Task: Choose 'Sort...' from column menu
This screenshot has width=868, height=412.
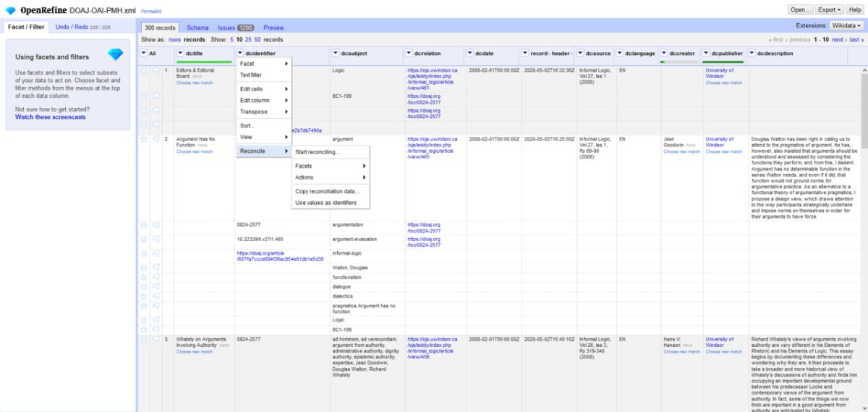Action: click(x=263, y=126)
